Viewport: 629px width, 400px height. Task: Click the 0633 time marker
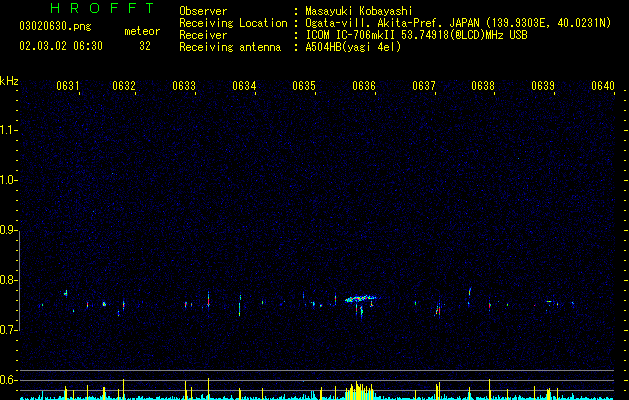[184, 86]
